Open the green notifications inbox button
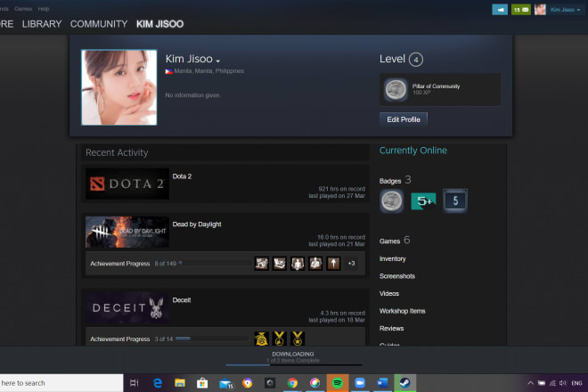 pyautogui.click(x=521, y=10)
